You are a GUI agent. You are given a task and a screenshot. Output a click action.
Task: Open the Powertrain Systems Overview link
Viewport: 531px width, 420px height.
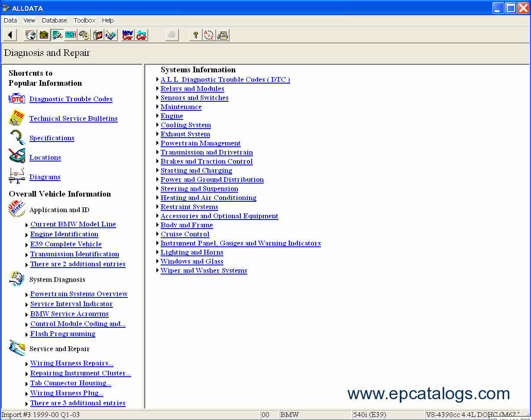click(79, 294)
